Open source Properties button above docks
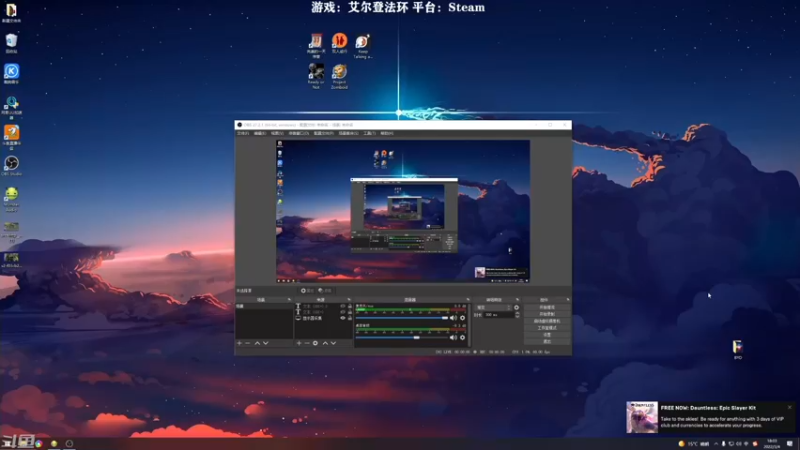The image size is (800, 450). point(307,290)
